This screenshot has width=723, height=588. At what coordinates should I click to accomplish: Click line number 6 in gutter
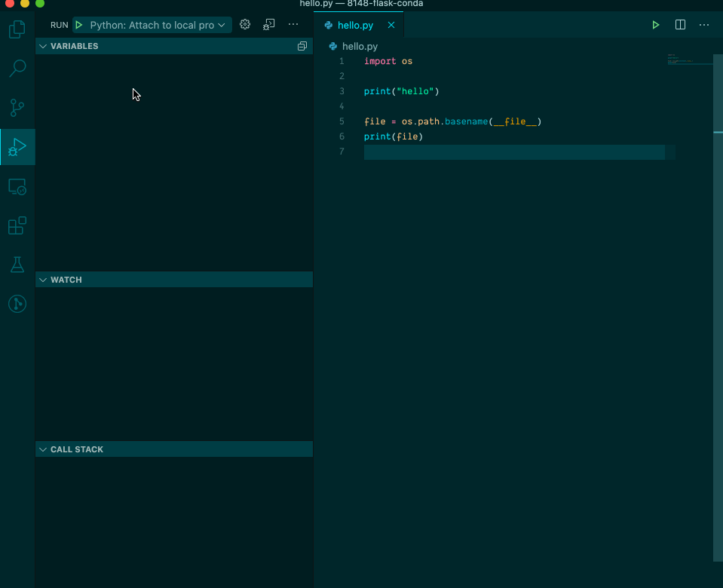(x=342, y=136)
